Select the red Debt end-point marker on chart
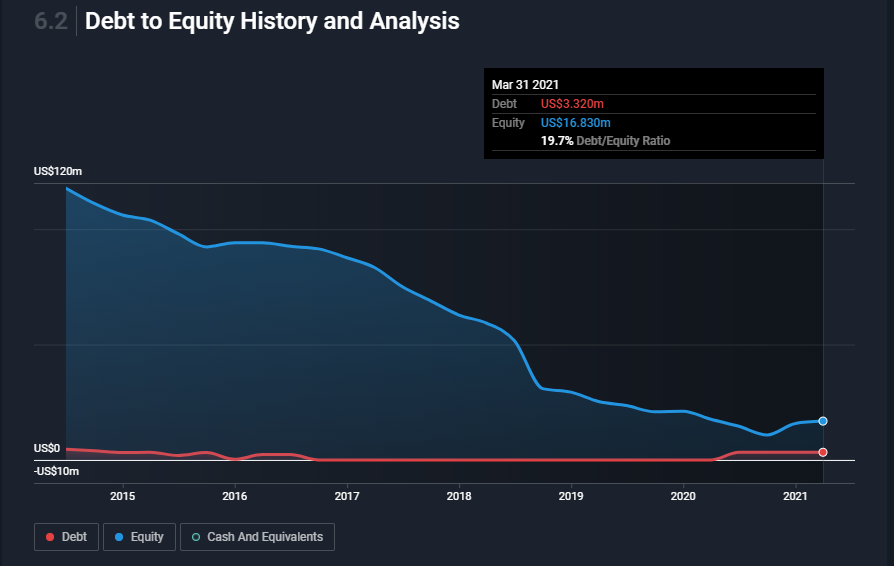Image resolution: width=894 pixels, height=566 pixels. tap(823, 452)
